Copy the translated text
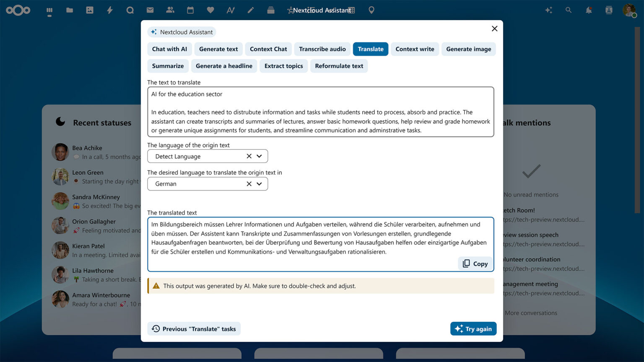The height and width of the screenshot is (362, 644). [475, 264]
